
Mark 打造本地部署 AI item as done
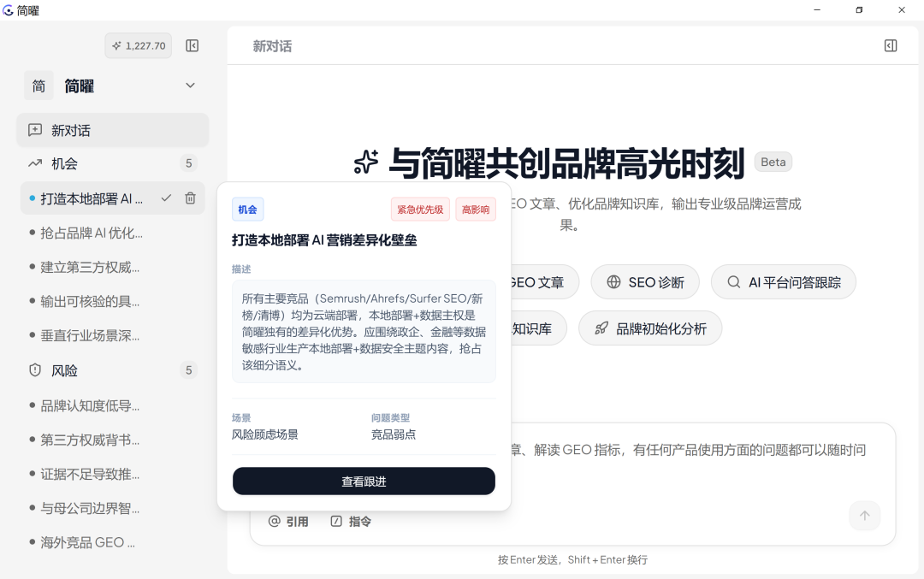click(x=166, y=198)
